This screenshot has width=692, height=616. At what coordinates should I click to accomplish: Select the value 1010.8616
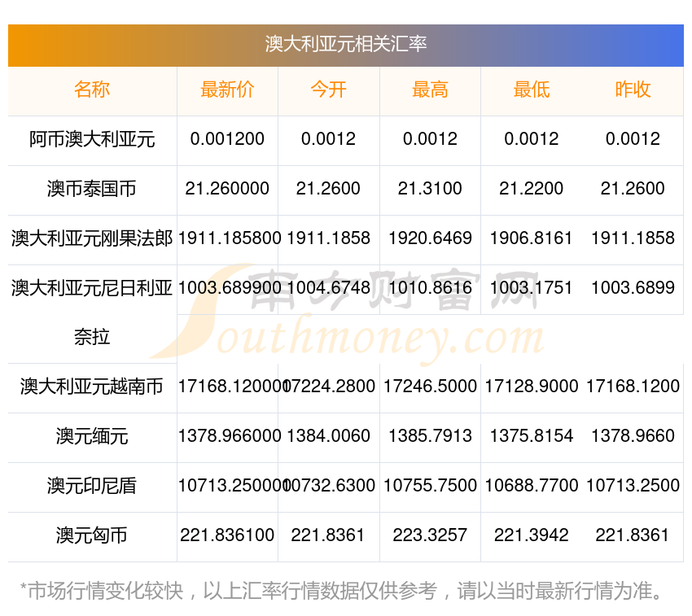[431, 288]
